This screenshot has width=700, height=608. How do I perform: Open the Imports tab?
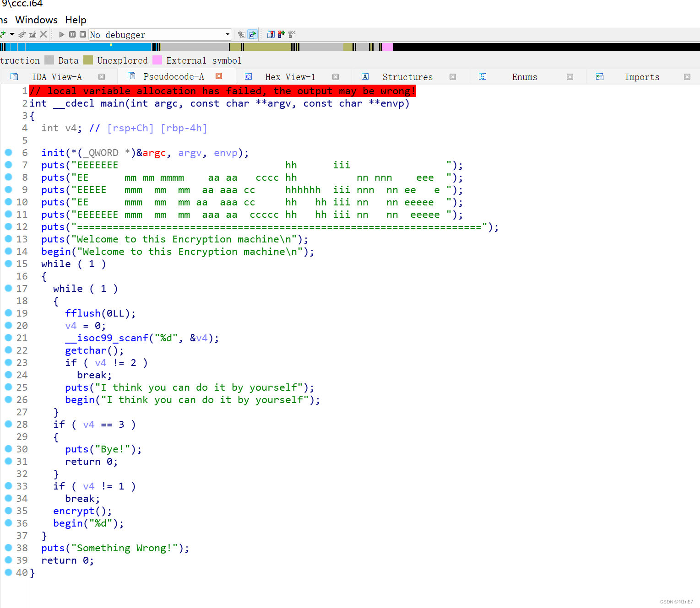[642, 77]
